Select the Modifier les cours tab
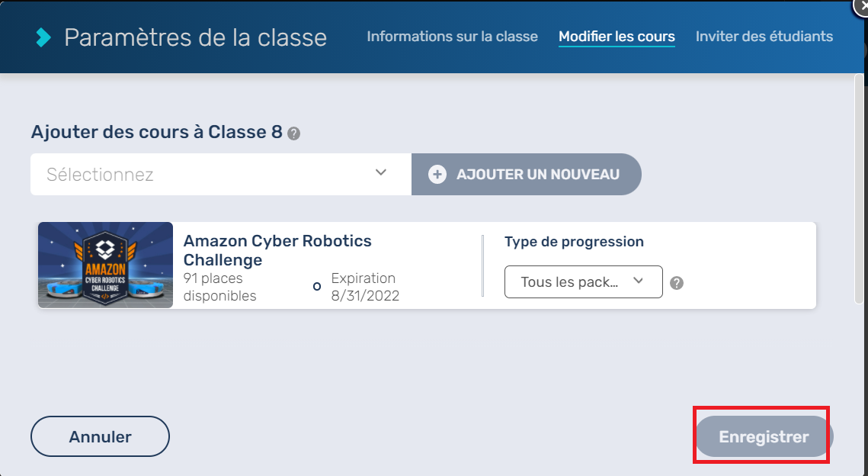Image resolution: width=868 pixels, height=476 pixels. pos(617,37)
